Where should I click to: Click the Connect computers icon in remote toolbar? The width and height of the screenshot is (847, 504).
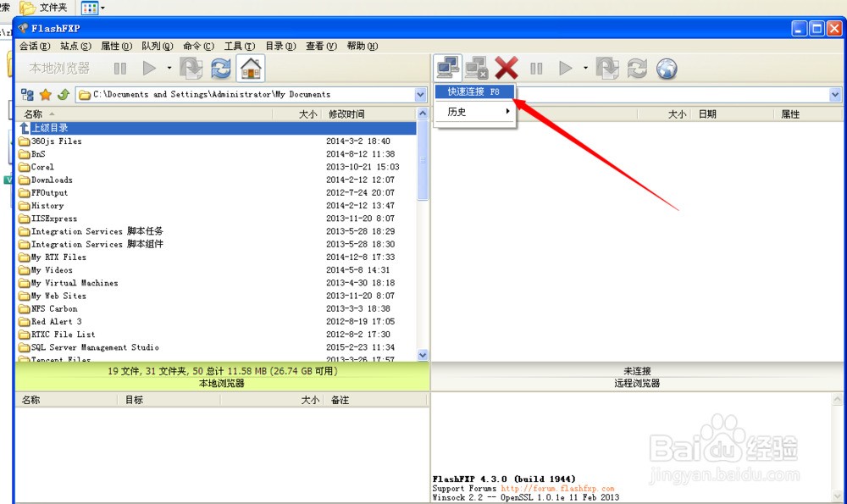click(x=448, y=68)
